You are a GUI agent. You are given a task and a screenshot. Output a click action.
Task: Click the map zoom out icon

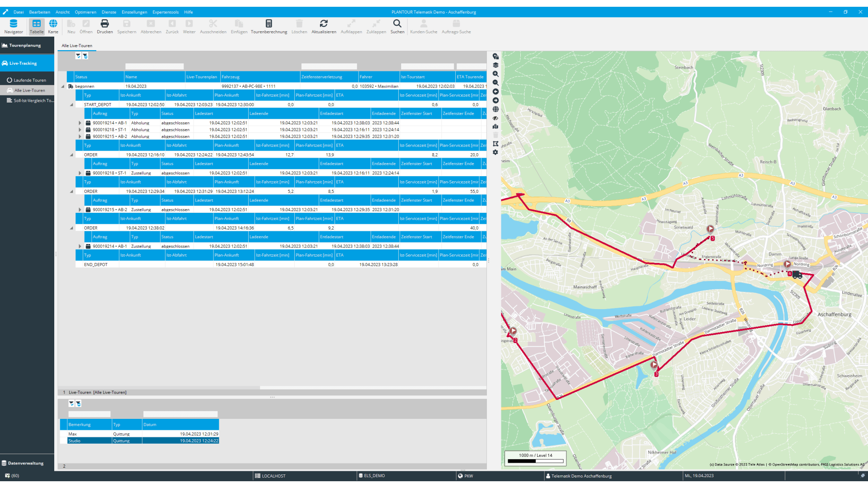tap(495, 83)
